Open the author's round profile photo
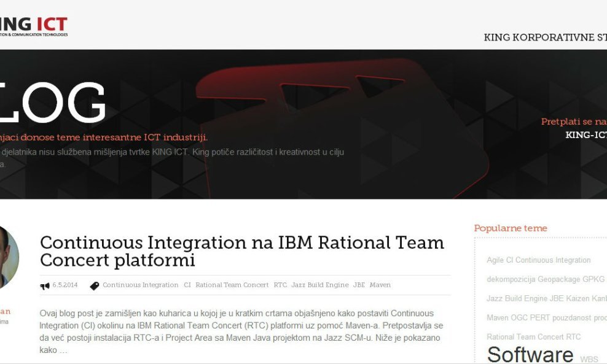Screen dimensions: 607x364 point(9,257)
